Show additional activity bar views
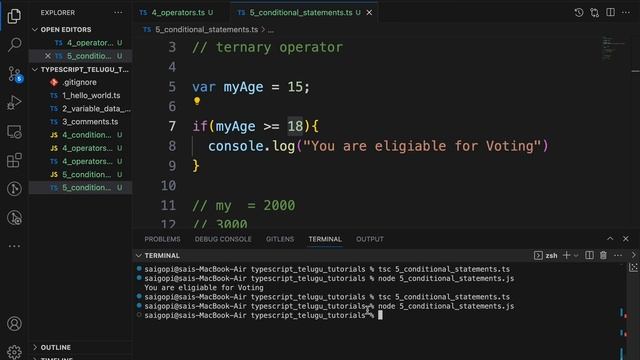 14,246
